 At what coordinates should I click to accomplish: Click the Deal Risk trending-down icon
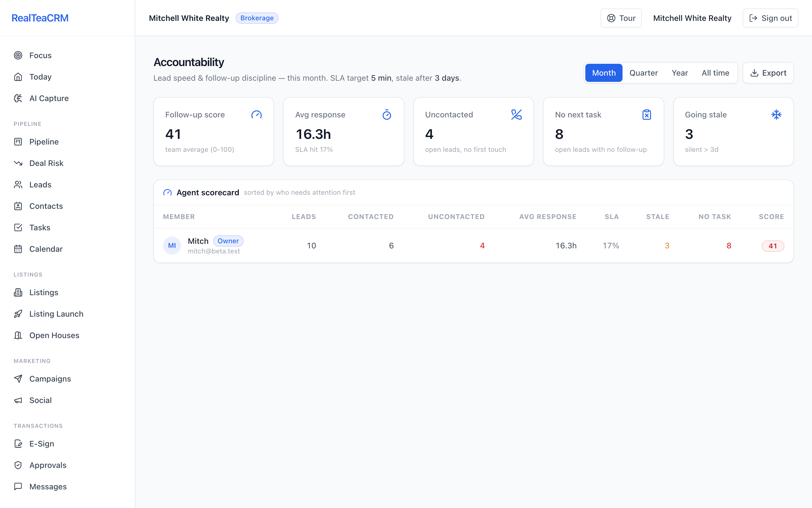tap(18, 163)
